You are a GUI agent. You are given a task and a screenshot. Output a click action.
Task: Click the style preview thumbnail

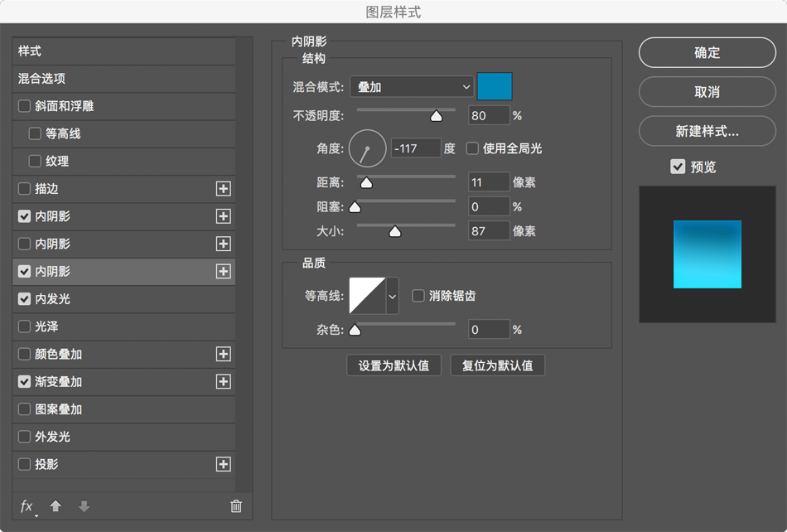point(707,254)
